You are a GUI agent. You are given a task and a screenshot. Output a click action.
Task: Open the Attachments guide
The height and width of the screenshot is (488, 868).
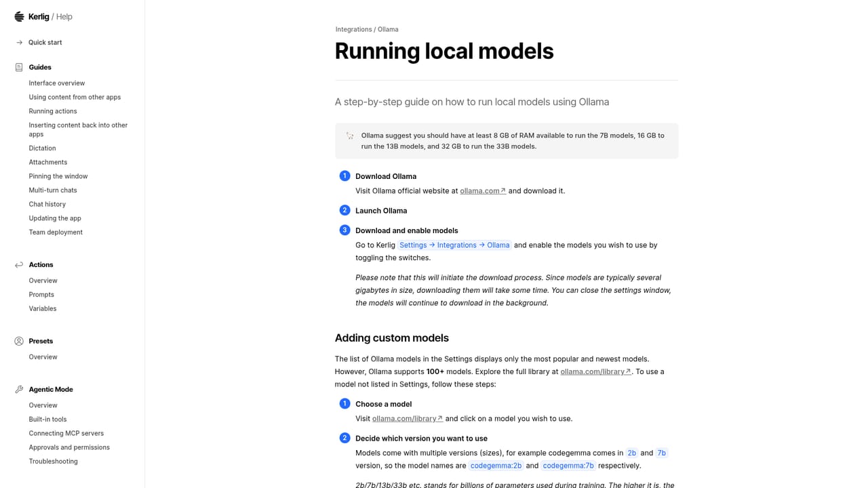(x=48, y=162)
